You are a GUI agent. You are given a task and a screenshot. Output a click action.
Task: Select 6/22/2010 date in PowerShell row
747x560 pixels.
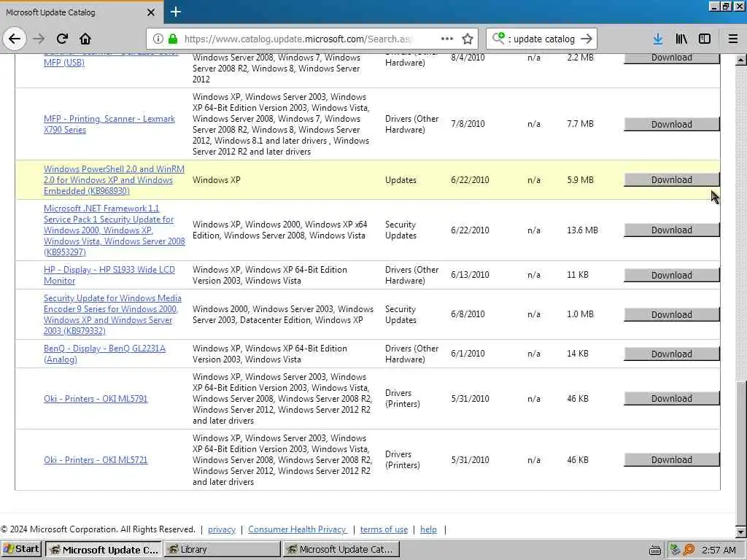coord(470,180)
